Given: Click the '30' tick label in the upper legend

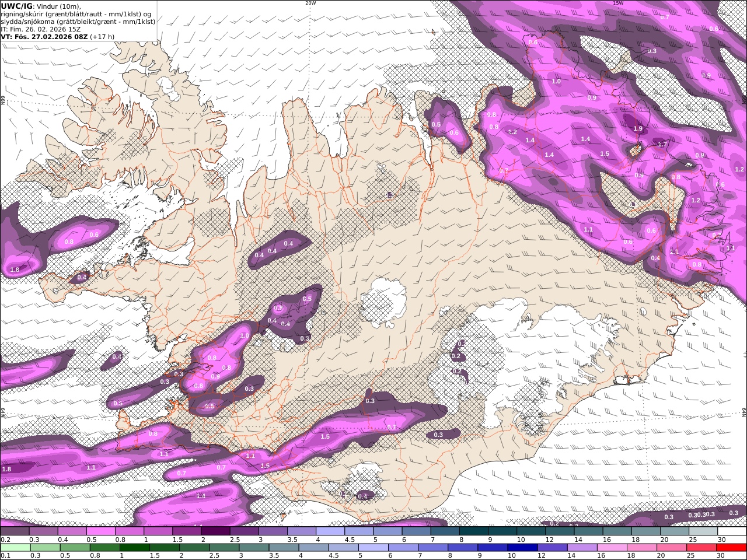Looking at the screenshot, I should coord(721,540).
